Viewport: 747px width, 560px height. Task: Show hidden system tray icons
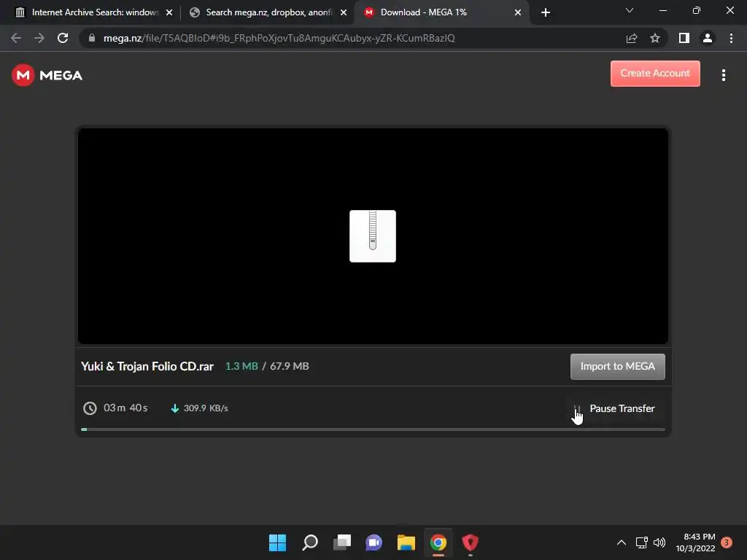[x=622, y=542]
